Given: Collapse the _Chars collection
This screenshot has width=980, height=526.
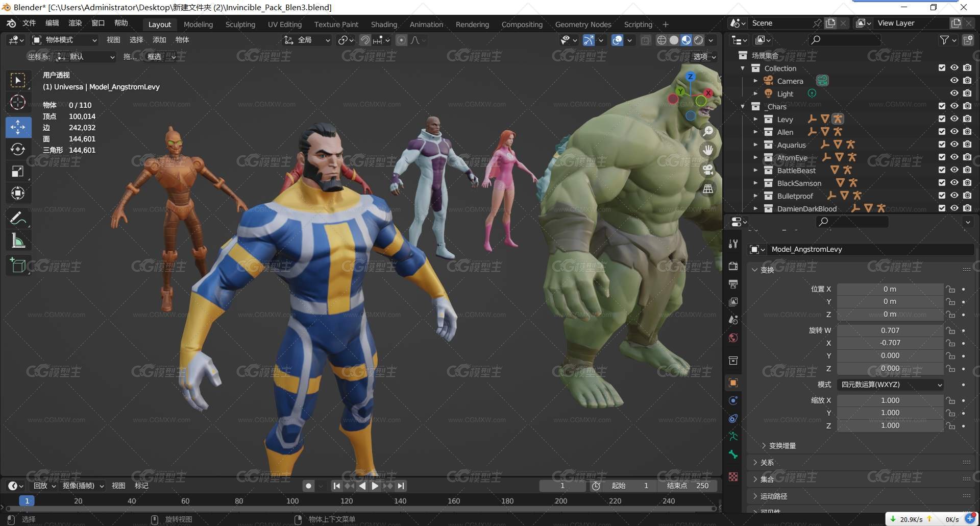Looking at the screenshot, I should [x=743, y=106].
